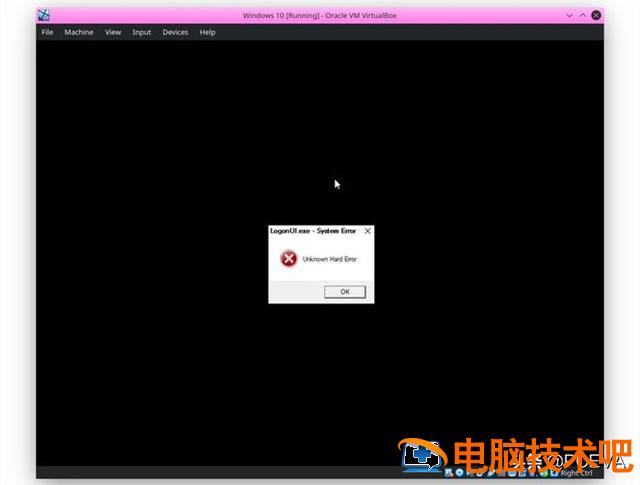Minimize the VirtualBox window using the down chevron
This screenshot has height=485, width=640.
point(569,16)
